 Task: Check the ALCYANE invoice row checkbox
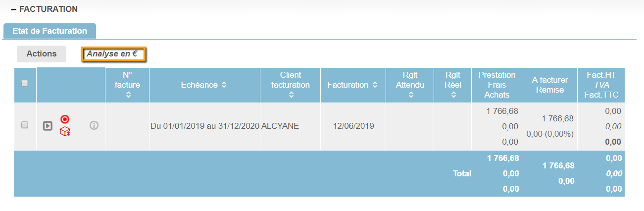25,125
